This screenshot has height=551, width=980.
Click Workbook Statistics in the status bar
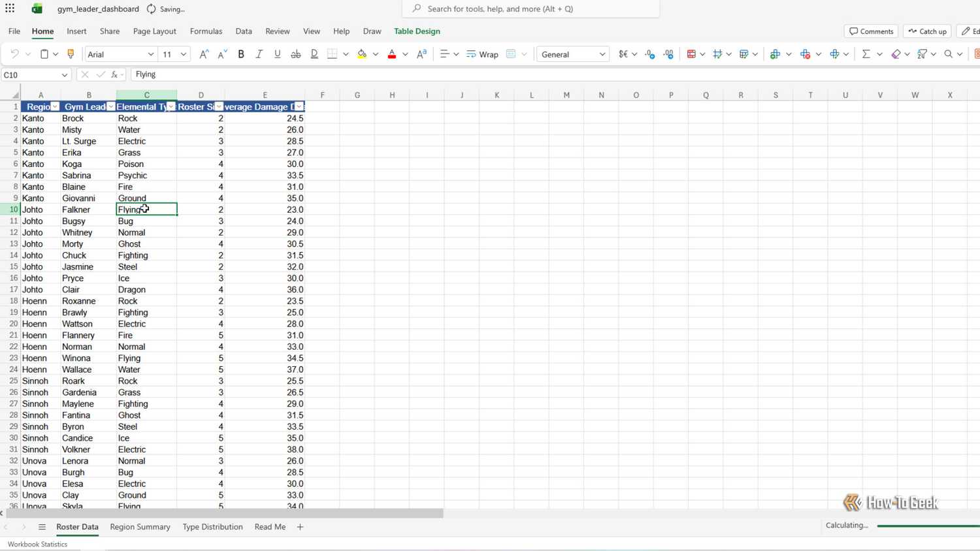pos(37,544)
